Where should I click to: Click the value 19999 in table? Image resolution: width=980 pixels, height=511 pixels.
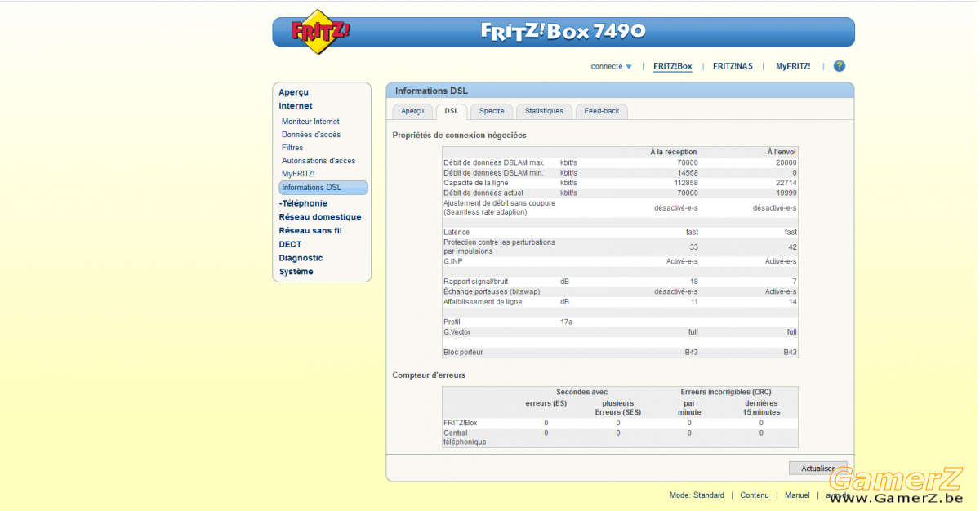786,193
